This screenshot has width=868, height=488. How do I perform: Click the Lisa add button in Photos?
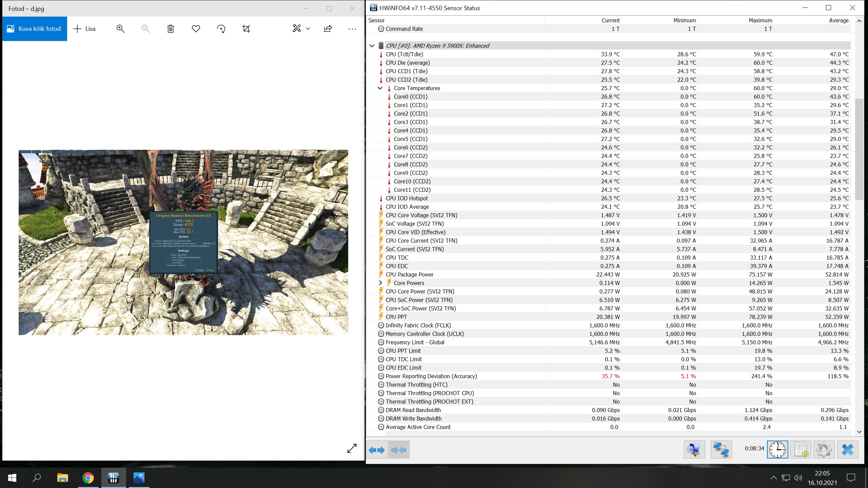[x=84, y=29]
